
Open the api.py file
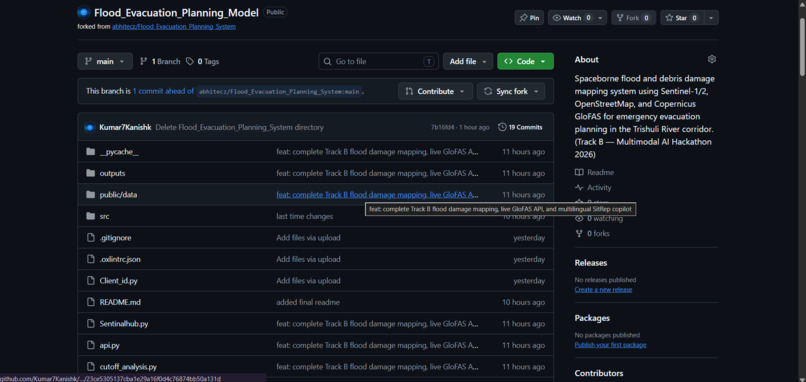[109, 345]
